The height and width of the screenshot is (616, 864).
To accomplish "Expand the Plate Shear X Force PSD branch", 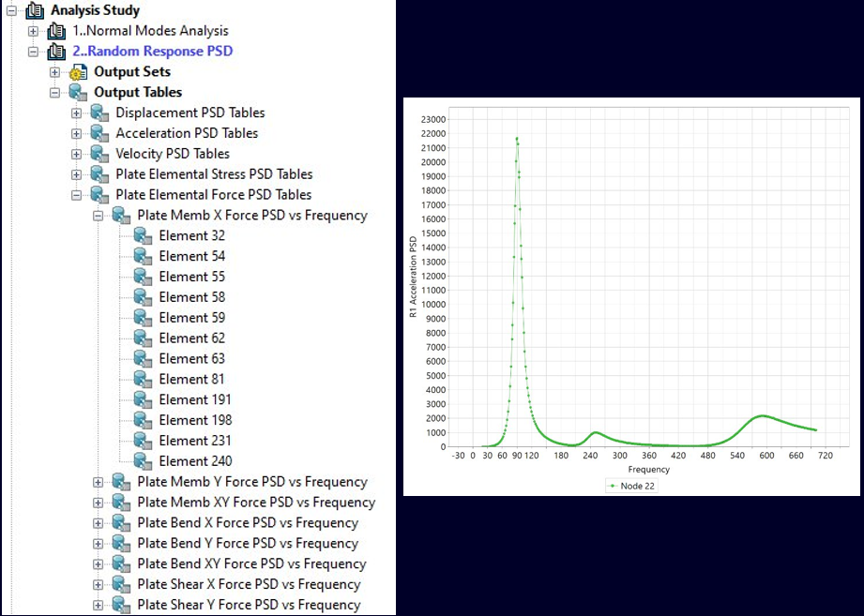I will (98, 584).
